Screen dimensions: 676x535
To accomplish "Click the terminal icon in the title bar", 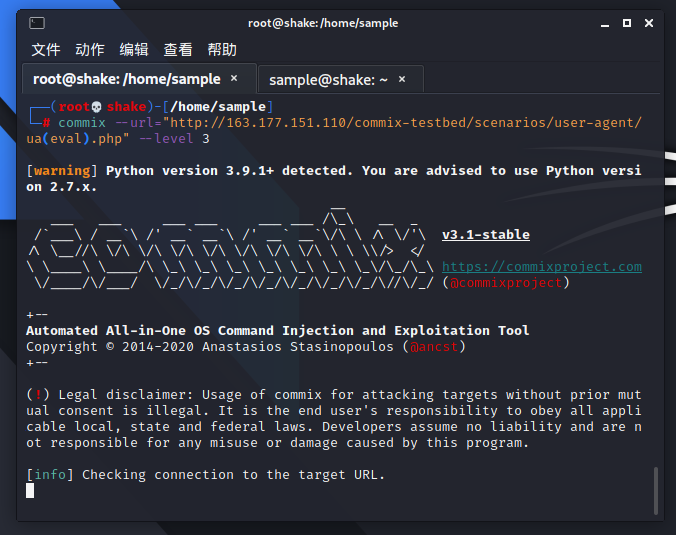I will 37,22.
